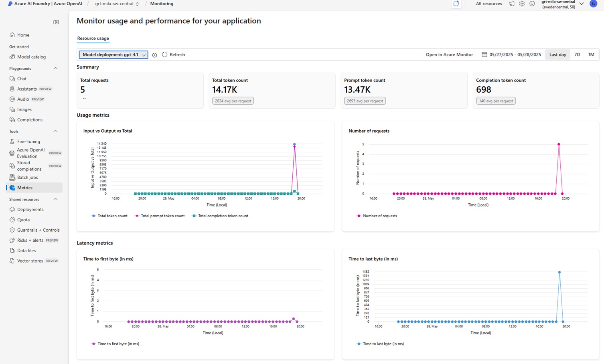The width and height of the screenshot is (604, 364).
Task: Open the calendar date picker icon
Action: click(484, 55)
